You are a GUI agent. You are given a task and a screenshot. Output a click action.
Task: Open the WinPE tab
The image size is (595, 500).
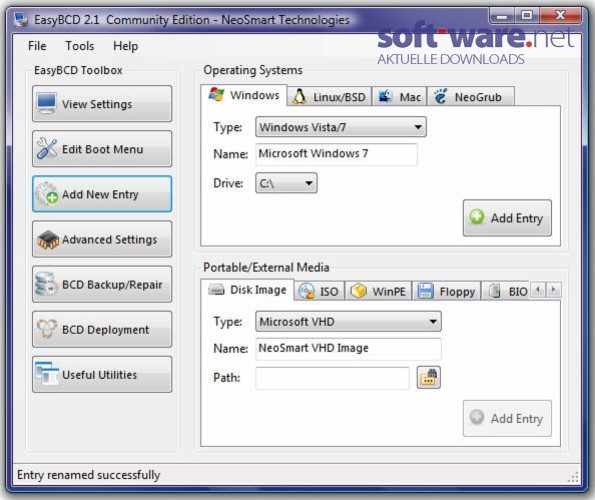click(x=378, y=291)
